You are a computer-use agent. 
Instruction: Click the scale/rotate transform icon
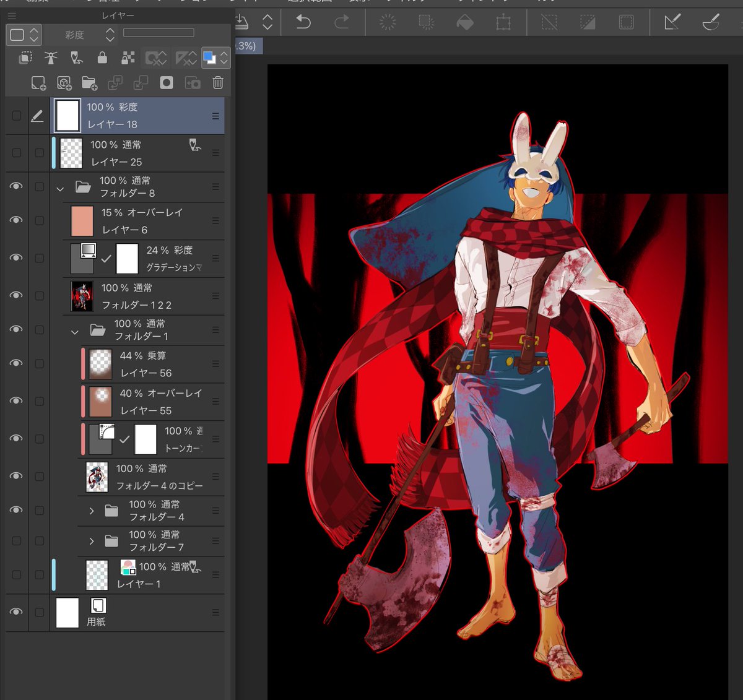coord(503,23)
